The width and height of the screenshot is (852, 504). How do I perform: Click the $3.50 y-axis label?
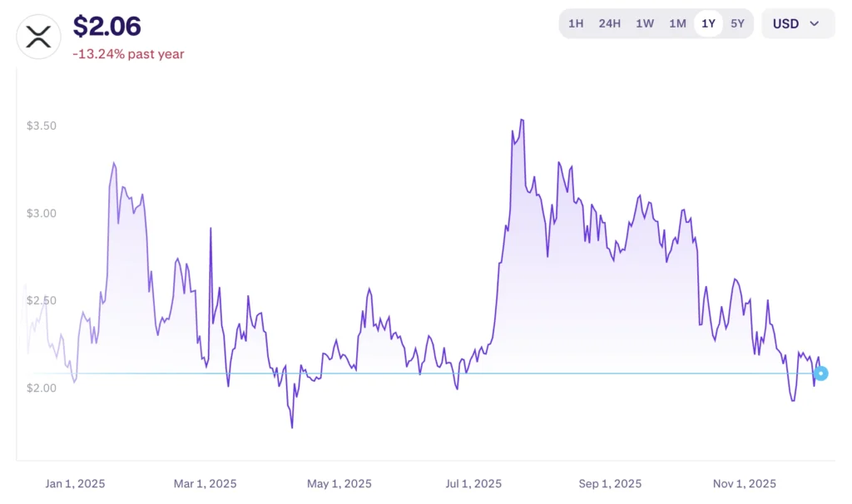(x=42, y=126)
